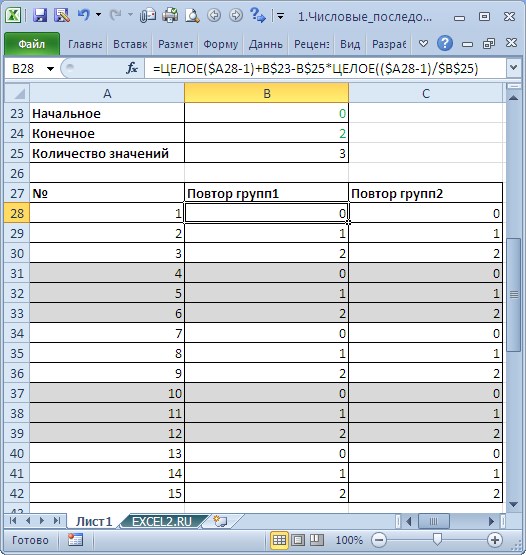
Task: Switch to Page Break Preview
Action: tap(317, 540)
